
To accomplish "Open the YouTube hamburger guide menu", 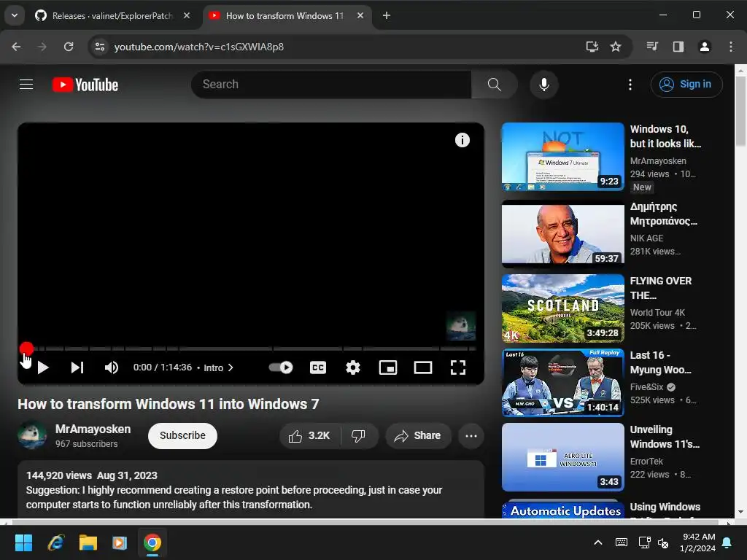I will [x=26, y=85].
